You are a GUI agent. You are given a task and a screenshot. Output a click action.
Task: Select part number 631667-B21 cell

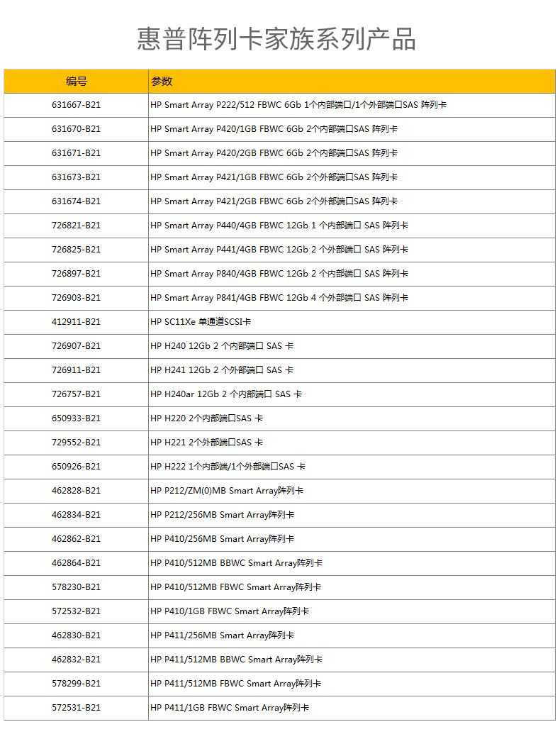(x=76, y=105)
